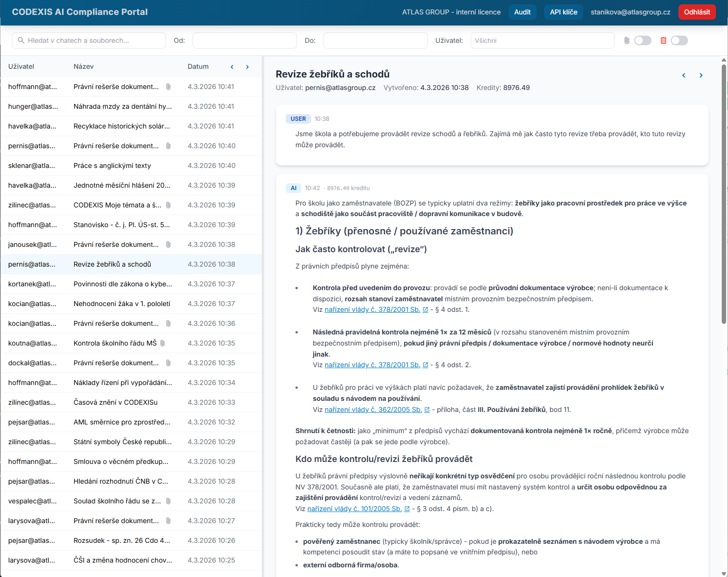728x577 pixels.
Task: Click the Odhlásit logout button
Action: tap(697, 12)
